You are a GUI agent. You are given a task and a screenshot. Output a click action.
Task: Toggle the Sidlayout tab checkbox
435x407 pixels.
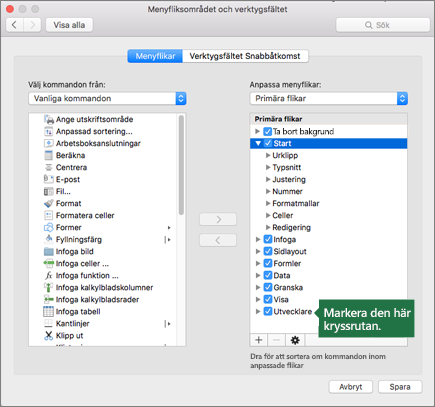(x=268, y=251)
